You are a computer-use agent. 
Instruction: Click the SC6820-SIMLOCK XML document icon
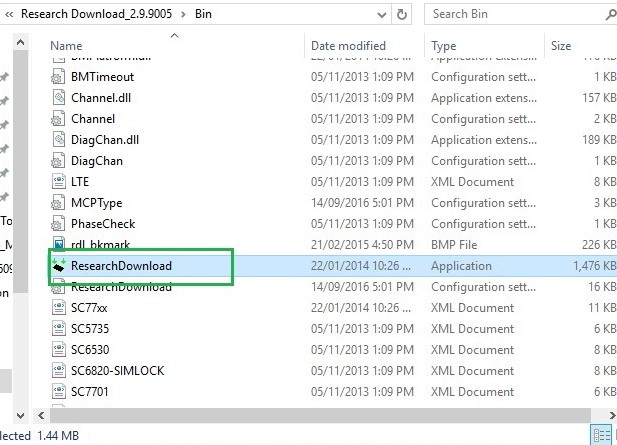(59, 371)
